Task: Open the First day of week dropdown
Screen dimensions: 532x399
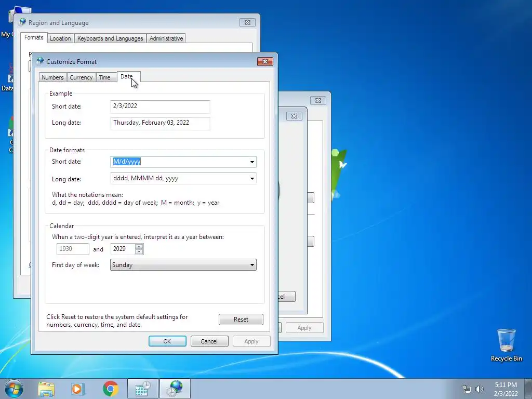Action: pyautogui.click(x=183, y=265)
